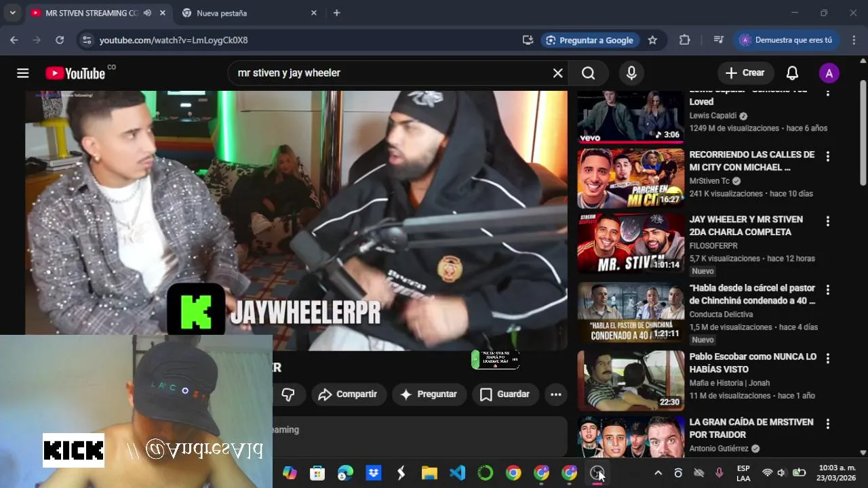Open Chrome menu three dots
The image size is (868, 488).
click(854, 40)
